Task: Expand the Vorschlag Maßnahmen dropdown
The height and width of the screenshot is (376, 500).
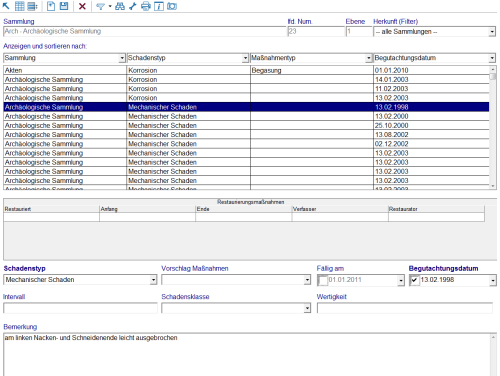Action: 307,280
